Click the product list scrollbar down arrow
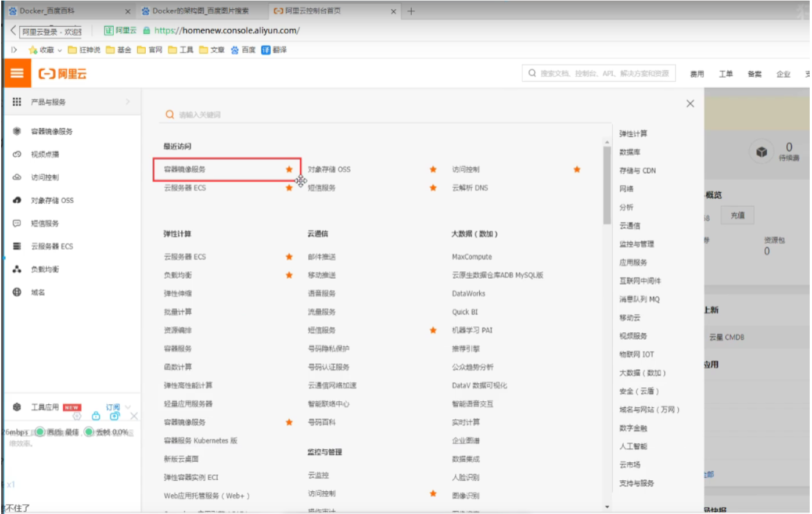Screen dimensions: 812x514 click(608, 506)
